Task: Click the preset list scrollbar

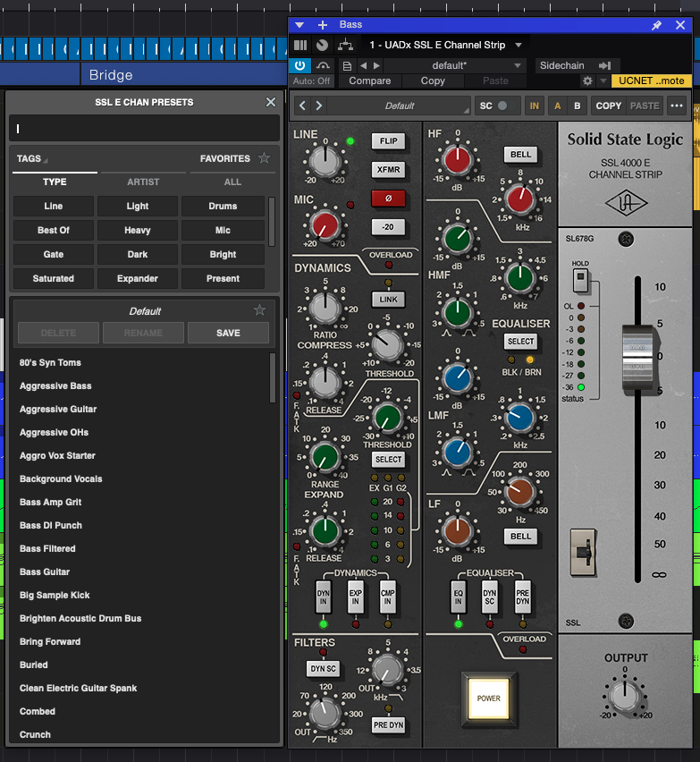Action: tap(273, 377)
